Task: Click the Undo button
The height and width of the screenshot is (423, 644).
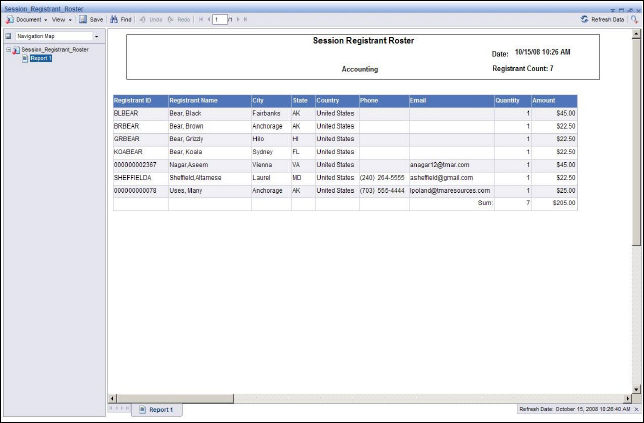Action: (151, 19)
